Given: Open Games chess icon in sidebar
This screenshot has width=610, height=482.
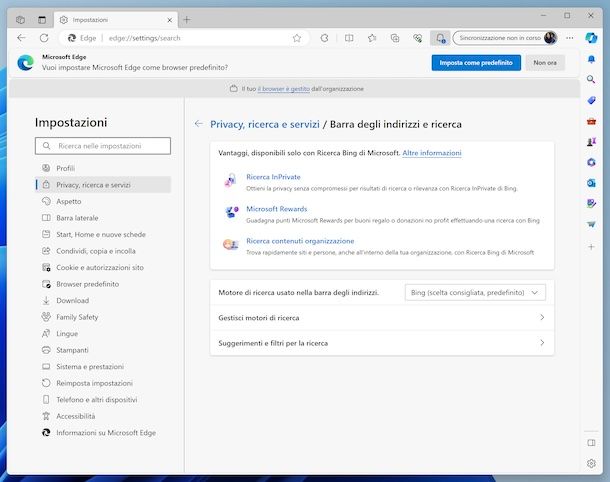Looking at the screenshot, I should (x=591, y=142).
